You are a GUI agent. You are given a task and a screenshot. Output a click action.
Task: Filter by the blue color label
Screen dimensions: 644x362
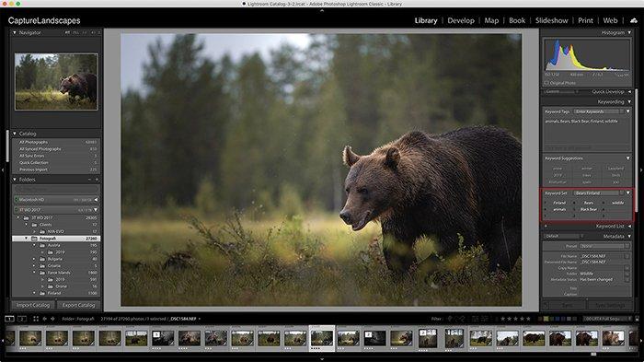point(558,319)
